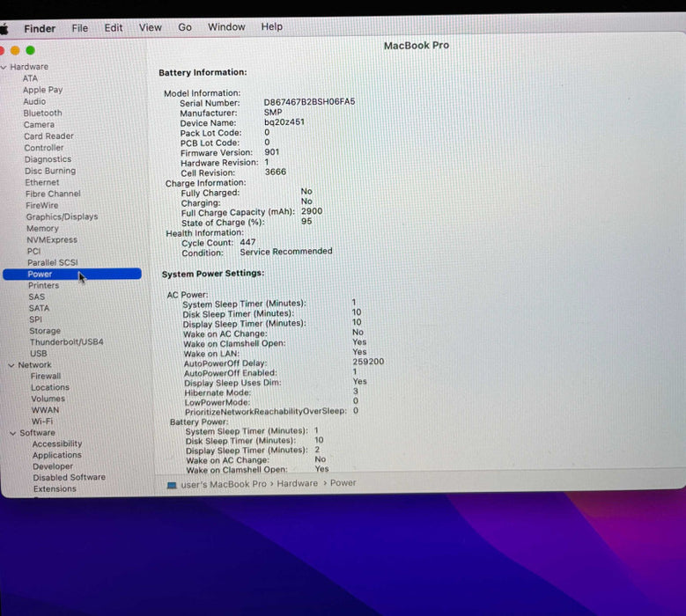
Task: Collapse the Network section chevron
Action: pyautogui.click(x=11, y=365)
